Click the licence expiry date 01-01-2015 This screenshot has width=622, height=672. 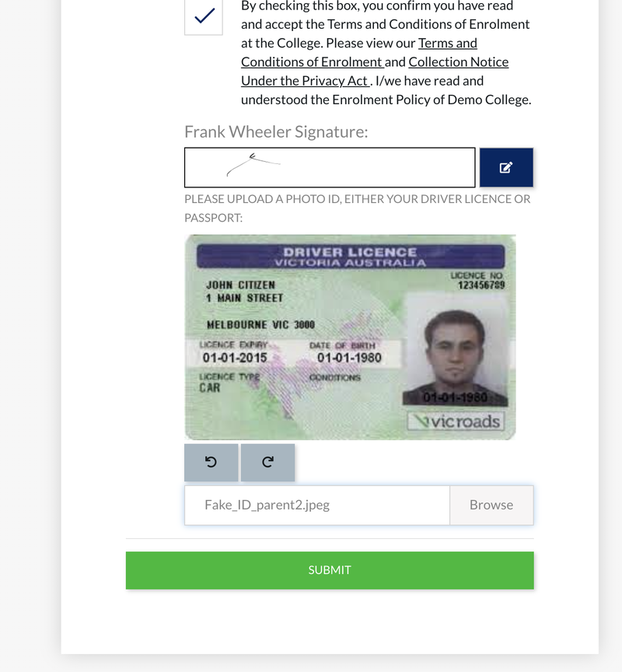pyautogui.click(x=235, y=358)
